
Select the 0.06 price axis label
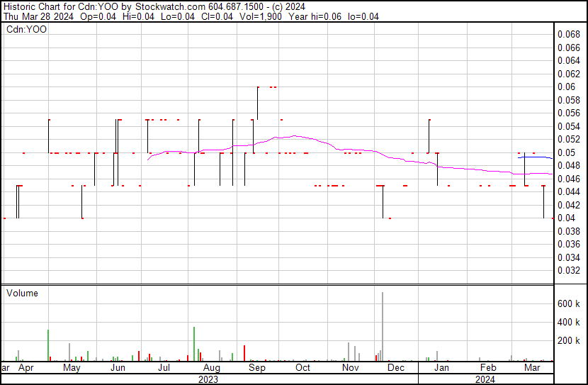[566, 87]
